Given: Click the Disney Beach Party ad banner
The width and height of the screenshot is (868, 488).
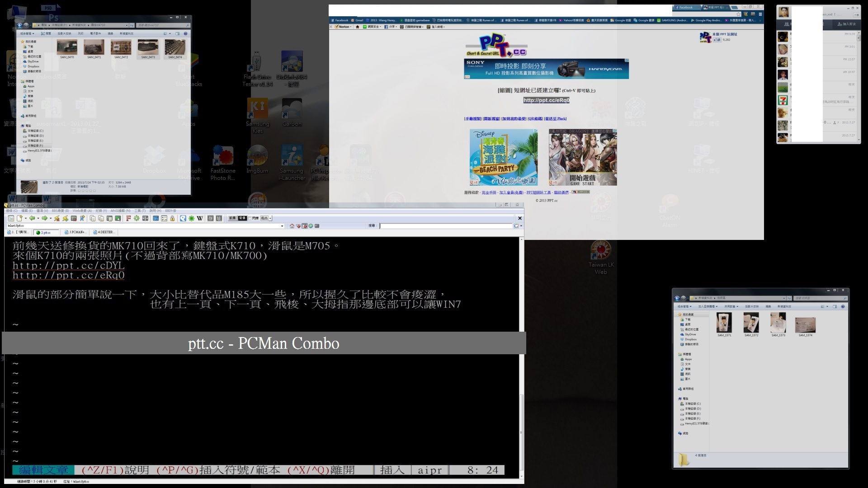Looking at the screenshot, I should click(x=504, y=157).
